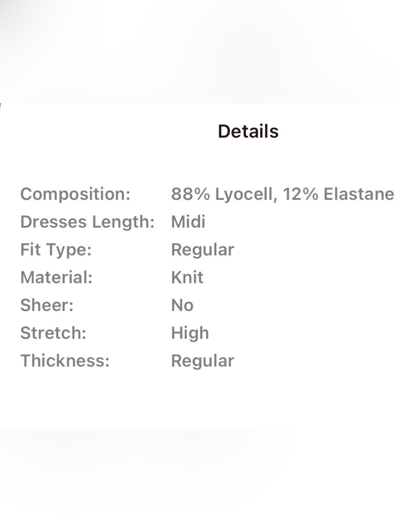Click the word Elastane in composition

pos(359,194)
